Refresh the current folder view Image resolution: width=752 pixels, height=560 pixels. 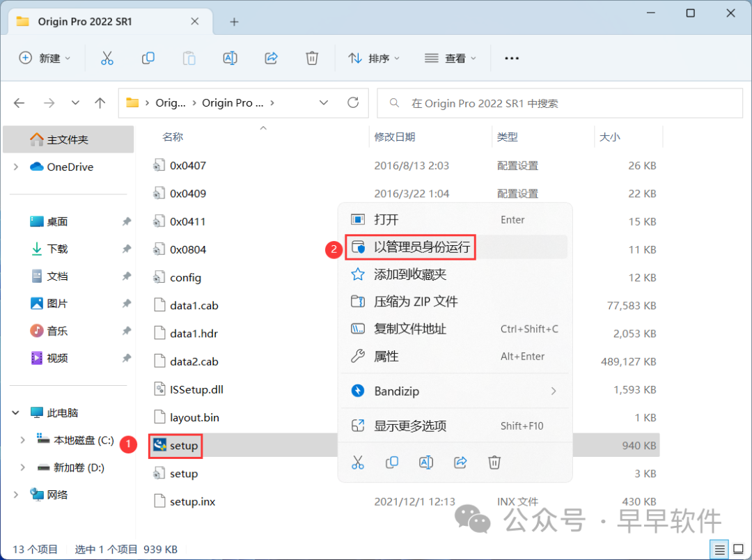[353, 103]
